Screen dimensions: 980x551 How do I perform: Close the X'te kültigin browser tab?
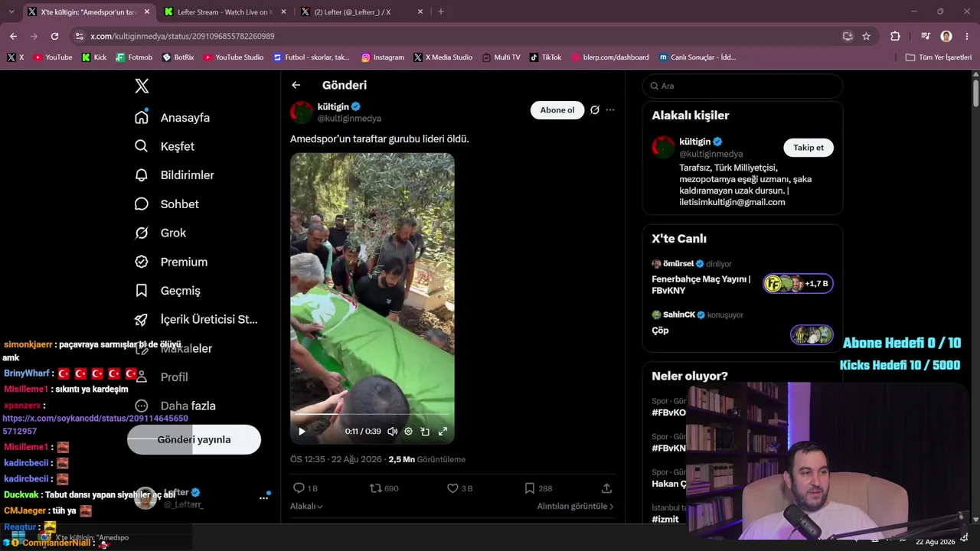point(145,12)
